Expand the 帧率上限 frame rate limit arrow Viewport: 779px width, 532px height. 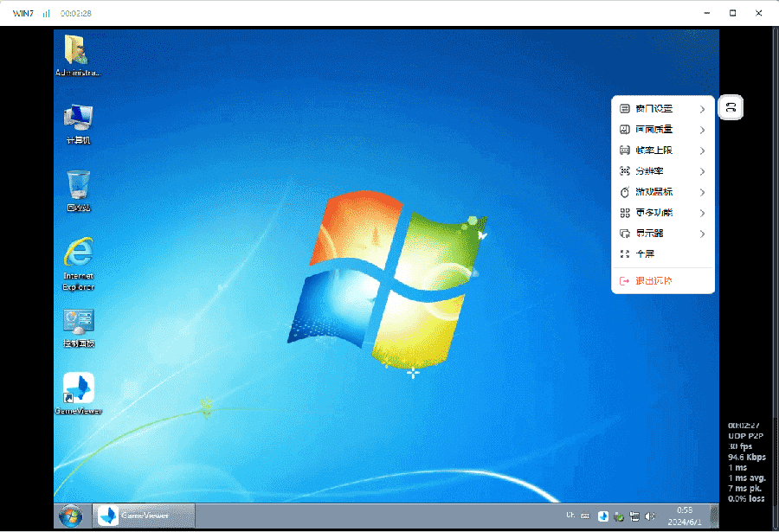(702, 151)
